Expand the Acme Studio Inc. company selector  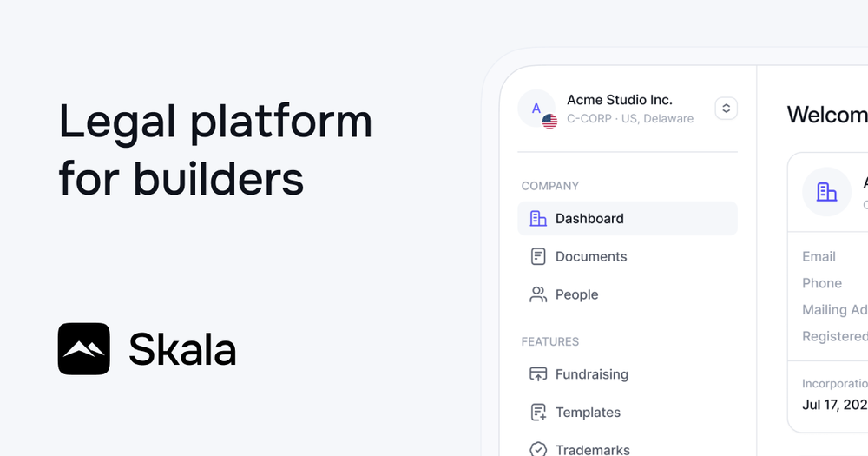click(x=628, y=109)
